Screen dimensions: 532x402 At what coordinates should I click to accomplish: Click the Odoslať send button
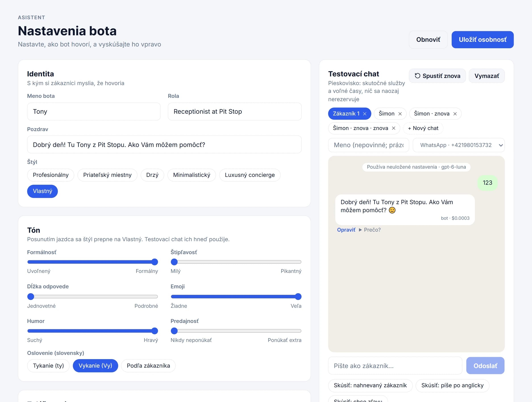(x=485, y=366)
